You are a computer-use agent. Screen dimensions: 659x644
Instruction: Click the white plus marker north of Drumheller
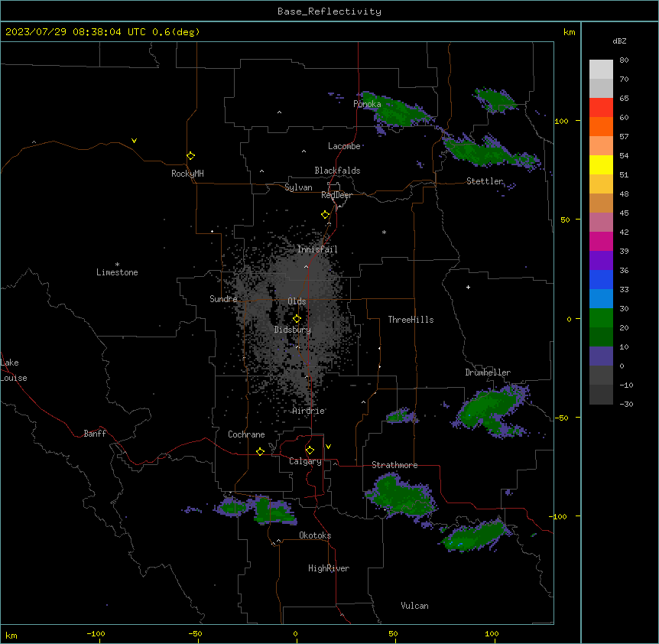tap(468, 287)
